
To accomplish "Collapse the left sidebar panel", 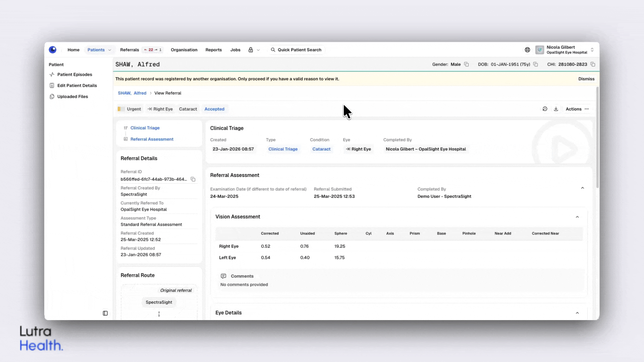I will pyautogui.click(x=105, y=313).
